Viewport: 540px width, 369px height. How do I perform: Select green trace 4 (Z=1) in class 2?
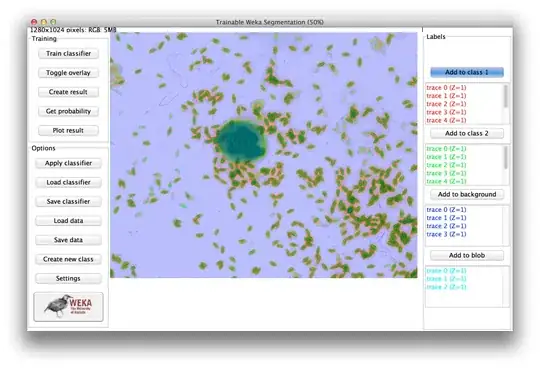tap(446, 182)
